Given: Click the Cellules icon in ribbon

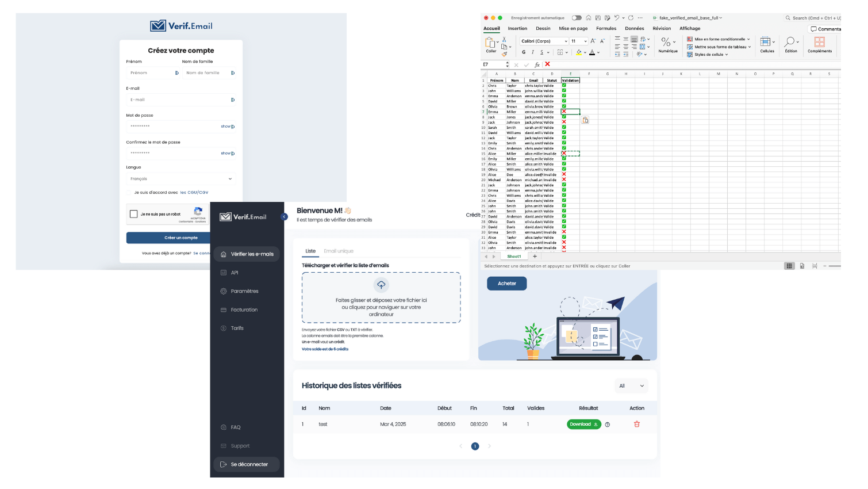Looking at the screenshot, I should point(765,41).
